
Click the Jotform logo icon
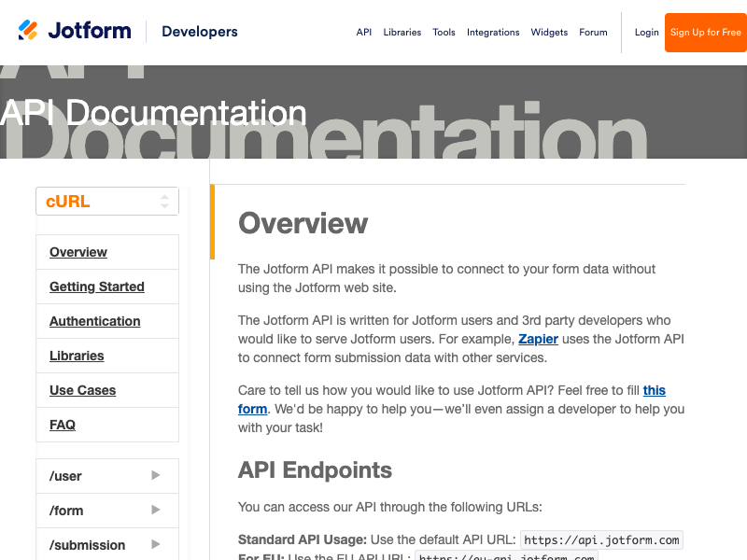28,31
